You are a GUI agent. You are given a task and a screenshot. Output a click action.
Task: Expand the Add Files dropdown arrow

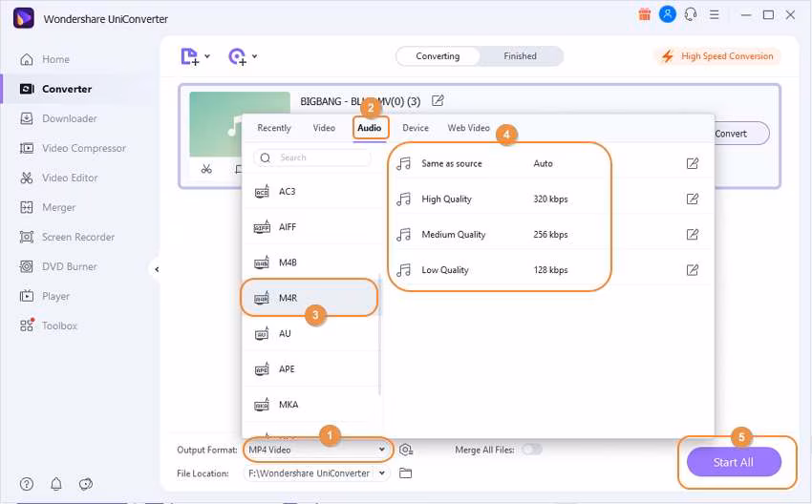click(x=207, y=56)
